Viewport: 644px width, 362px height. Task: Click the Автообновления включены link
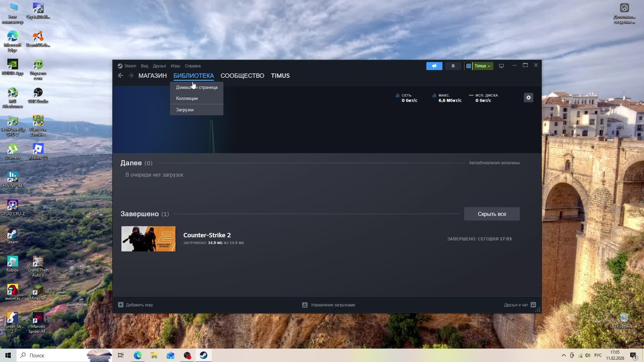pos(494,163)
